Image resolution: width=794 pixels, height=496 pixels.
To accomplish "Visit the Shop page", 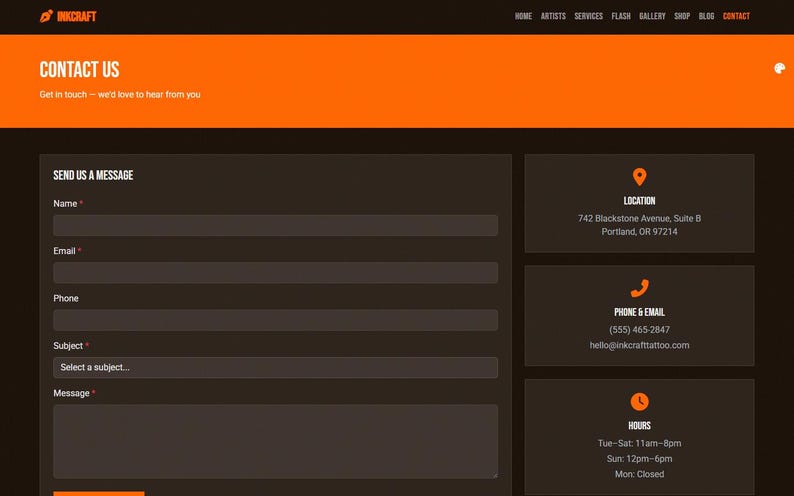I will [x=682, y=16].
